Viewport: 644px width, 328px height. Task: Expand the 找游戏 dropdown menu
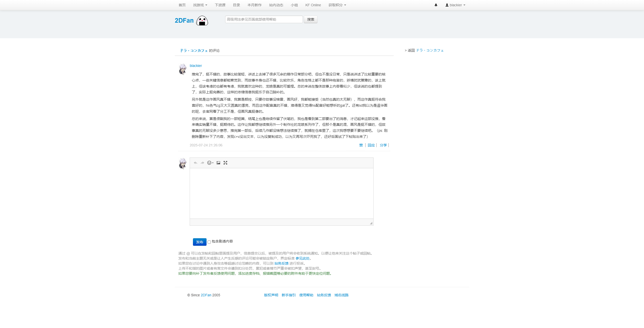tap(200, 5)
